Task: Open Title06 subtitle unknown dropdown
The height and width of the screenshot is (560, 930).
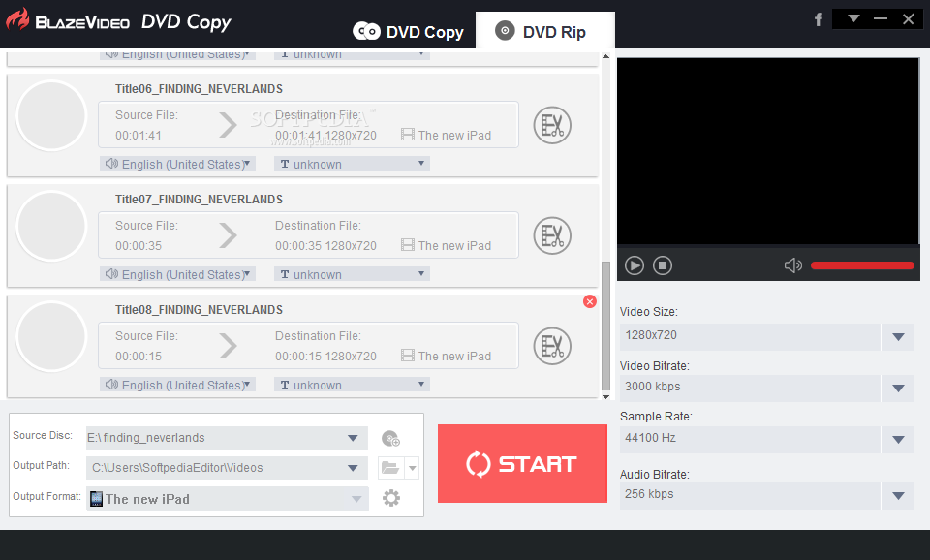Action: tap(352, 164)
